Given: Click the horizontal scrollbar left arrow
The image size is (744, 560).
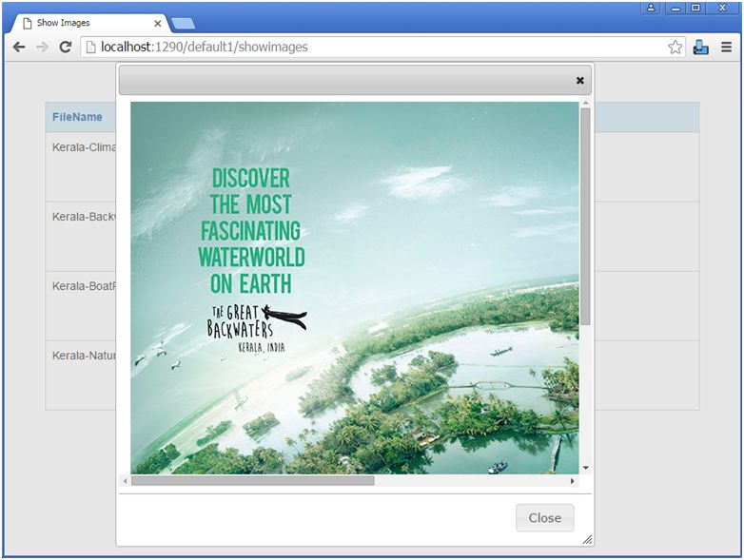Looking at the screenshot, I should click(125, 481).
